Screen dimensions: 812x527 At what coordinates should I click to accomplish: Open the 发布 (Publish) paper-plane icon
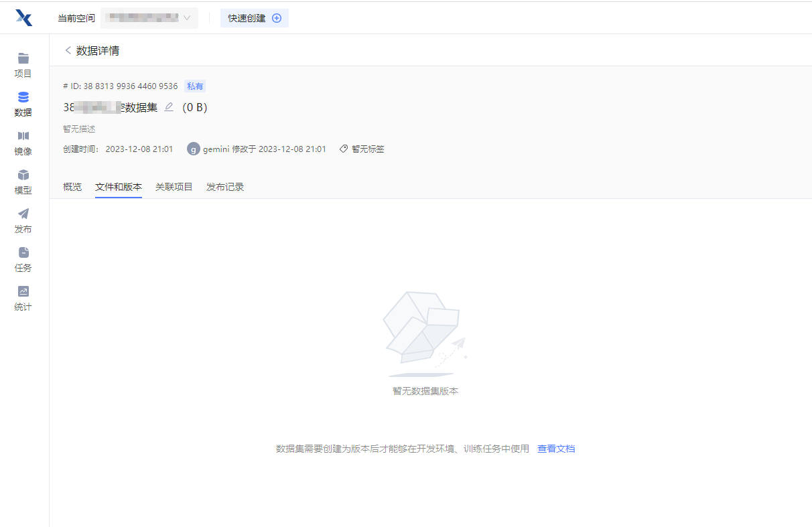coord(23,214)
